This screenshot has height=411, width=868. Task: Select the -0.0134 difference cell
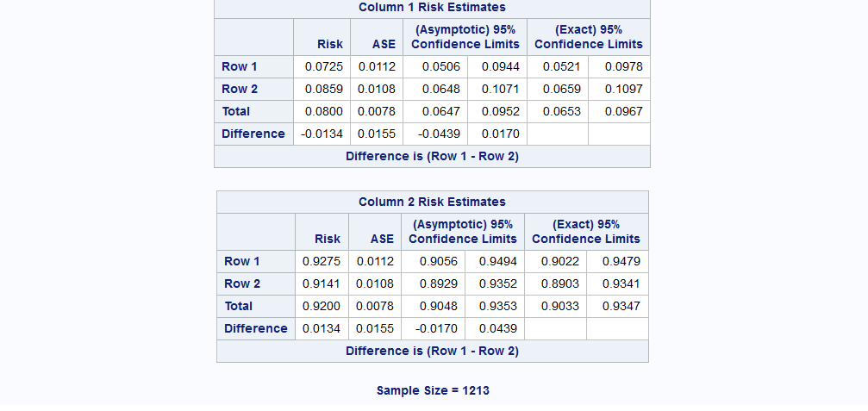[x=322, y=134]
